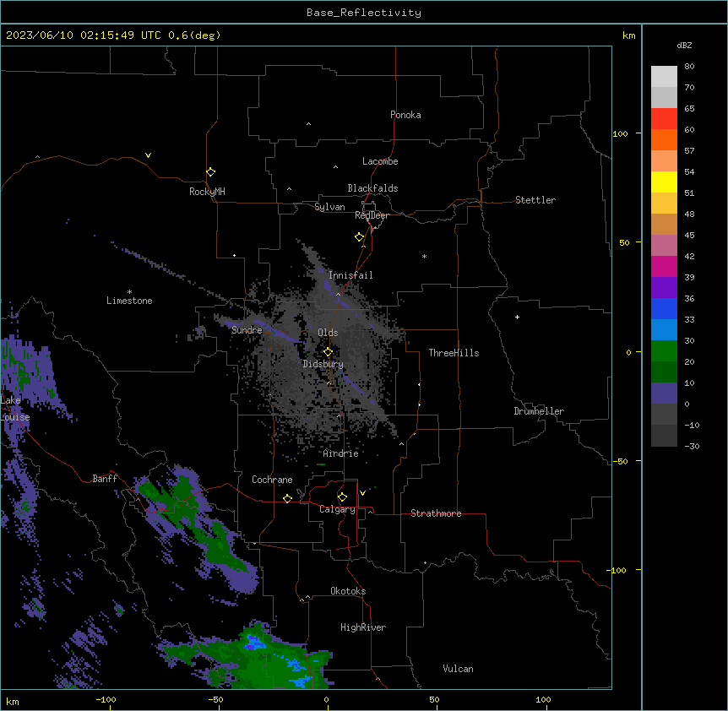The width and height of the screenshot is (728, 711).
Task: Click the yellow marker west of Calgary near Cochrane
Action: tap(287, 498)
